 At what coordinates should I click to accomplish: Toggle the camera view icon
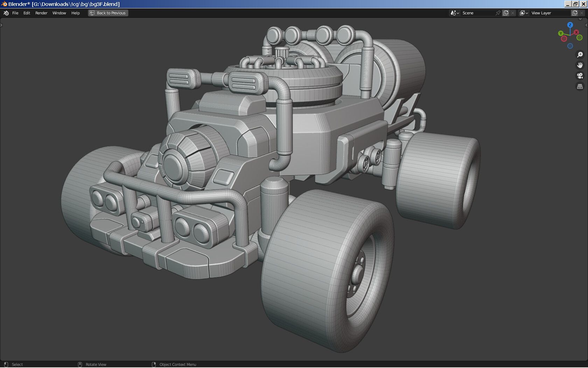click(580, 76)
